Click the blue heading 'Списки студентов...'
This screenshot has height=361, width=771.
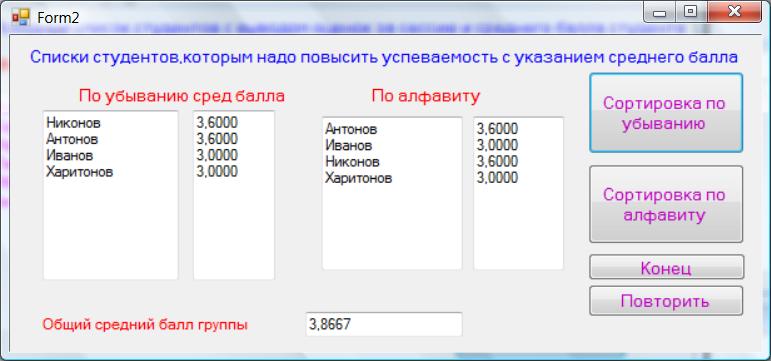tap(384, 57)
